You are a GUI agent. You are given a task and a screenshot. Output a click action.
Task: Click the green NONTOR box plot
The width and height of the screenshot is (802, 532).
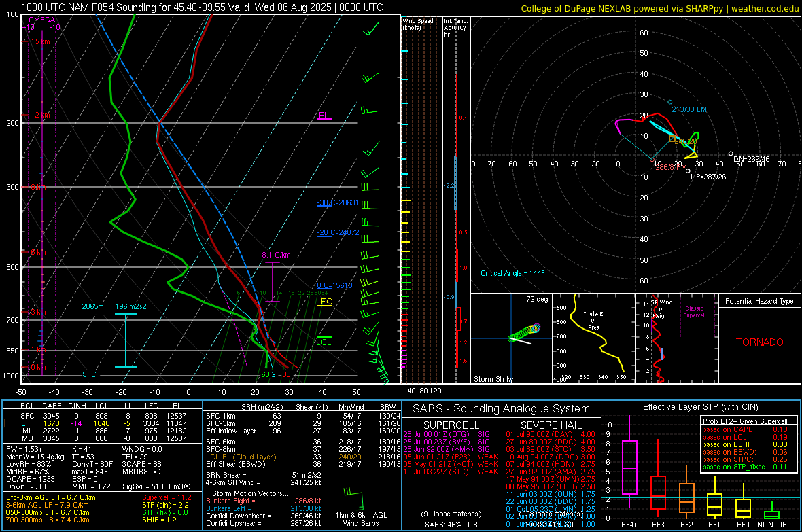click(x=772, y=512)
